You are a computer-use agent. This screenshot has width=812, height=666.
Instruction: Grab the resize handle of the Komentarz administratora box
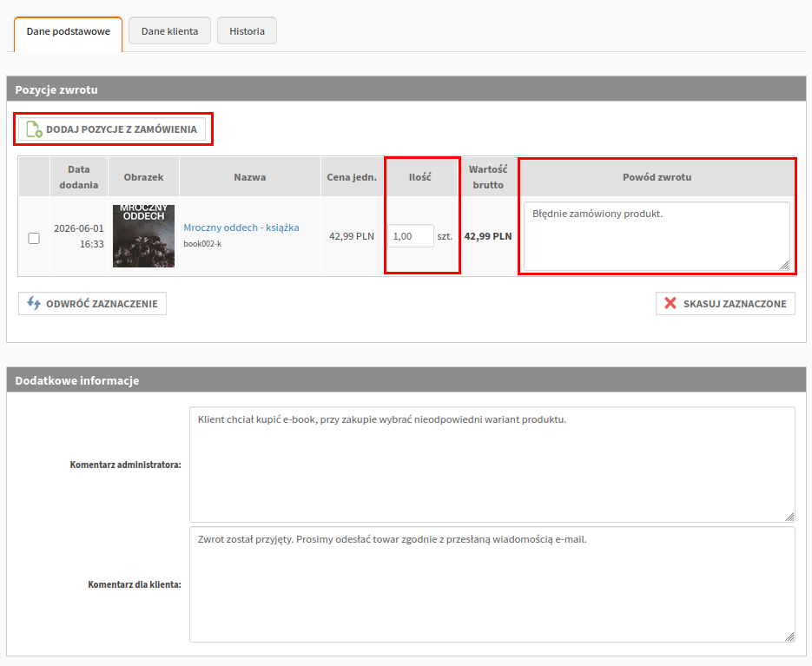(789, 517)
